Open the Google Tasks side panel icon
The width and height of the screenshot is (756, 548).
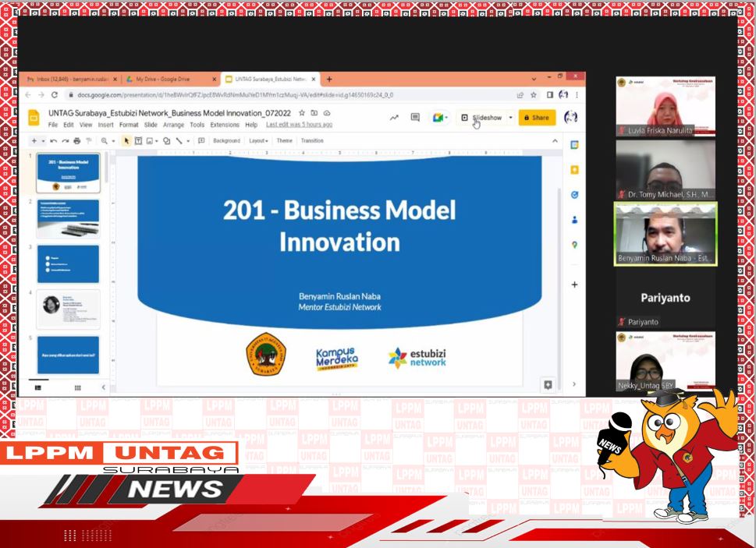click(x=574, y=195)
